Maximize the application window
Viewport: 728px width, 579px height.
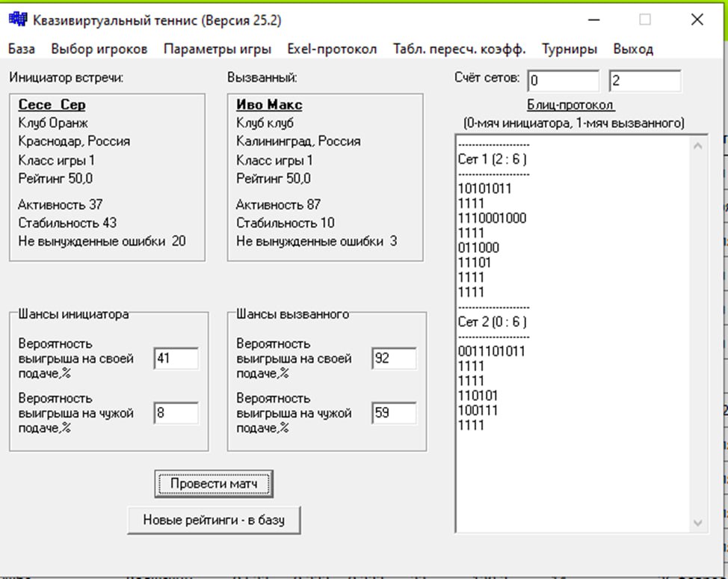click(644, 20)
